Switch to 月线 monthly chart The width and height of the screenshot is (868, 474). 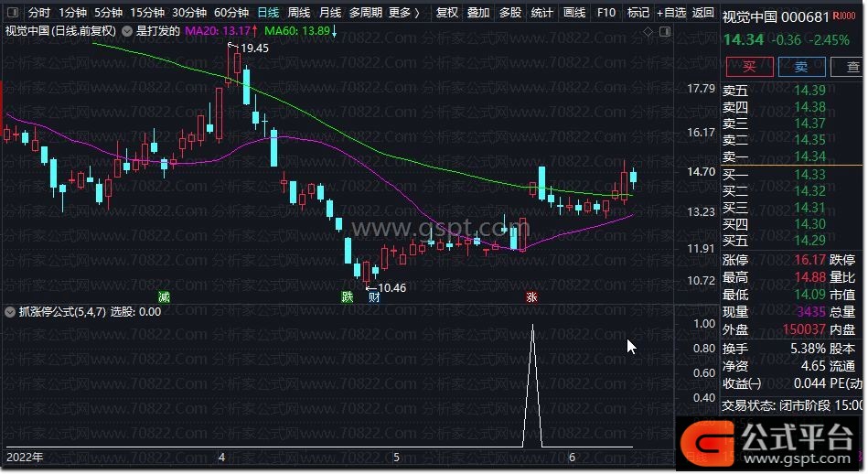(x=330, y=12)
